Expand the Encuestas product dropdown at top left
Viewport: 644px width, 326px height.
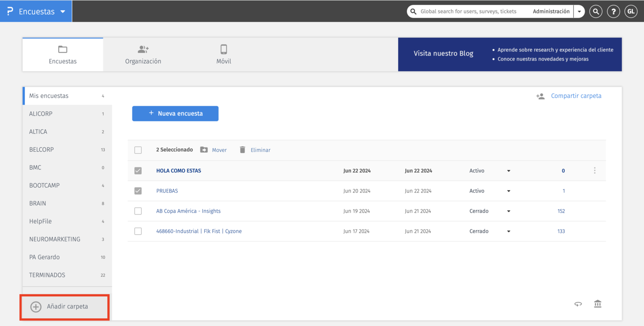(63, 12)
